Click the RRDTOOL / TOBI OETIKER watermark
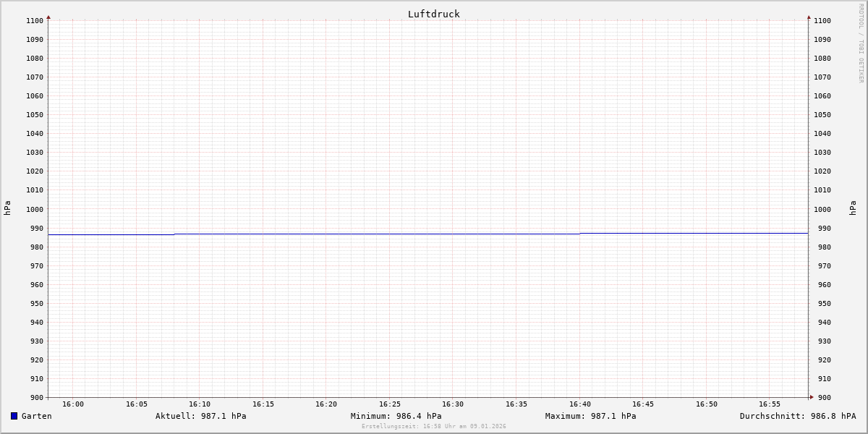The width and height of the screenshot is (868, 434). [x=861, y=43]
